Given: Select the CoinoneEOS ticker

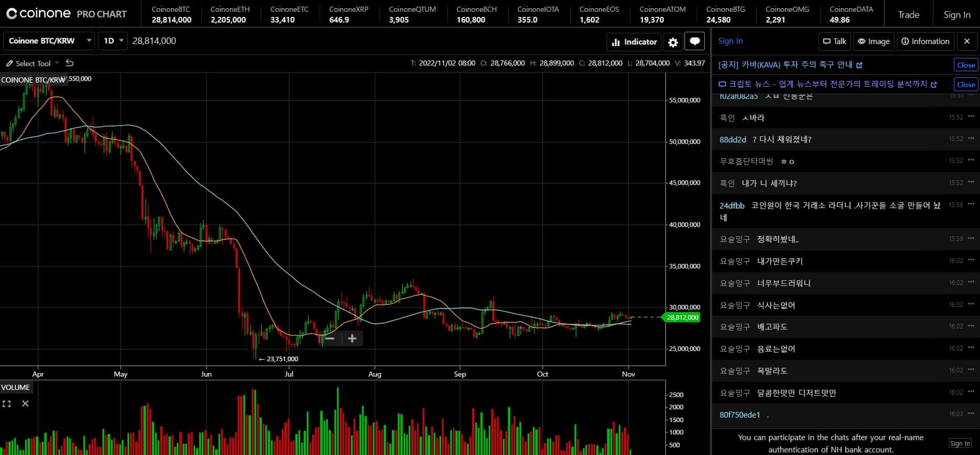Looking at the screenshot, I should [599, 15].
